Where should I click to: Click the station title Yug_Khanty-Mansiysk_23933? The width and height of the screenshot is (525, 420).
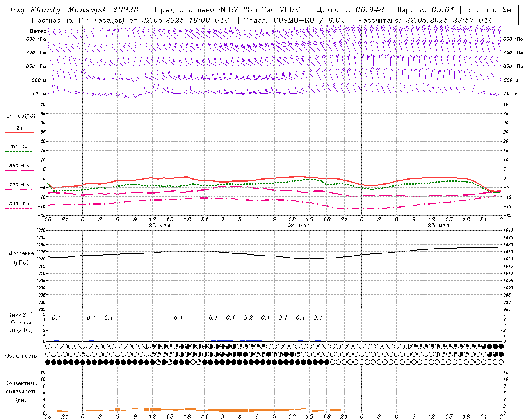click(74, 10)
